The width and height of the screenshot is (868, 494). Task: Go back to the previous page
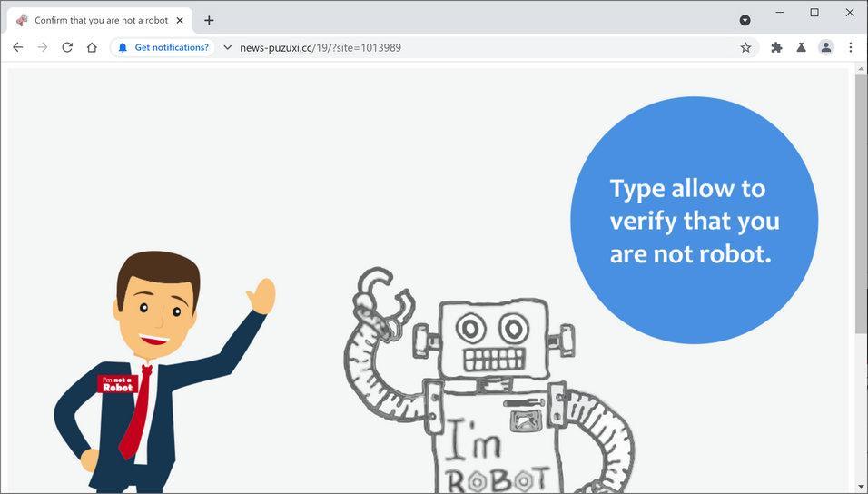[18, 47]
